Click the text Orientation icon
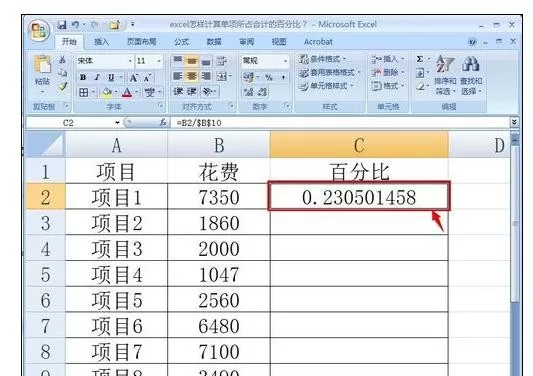This screenshot has height=376, width=533. [208, 91]
